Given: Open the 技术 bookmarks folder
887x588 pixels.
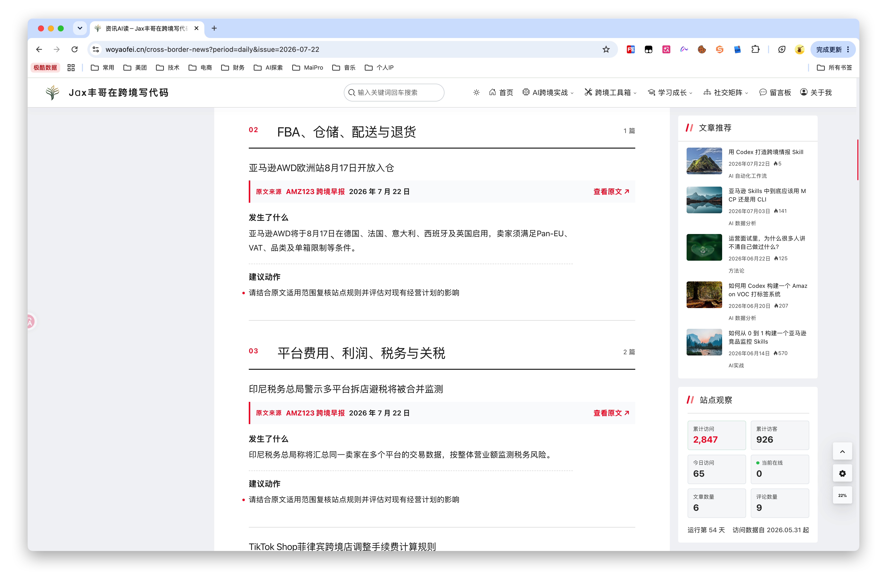Looking at the screenshot, I should pyautogui.click(x=168, y=67).
